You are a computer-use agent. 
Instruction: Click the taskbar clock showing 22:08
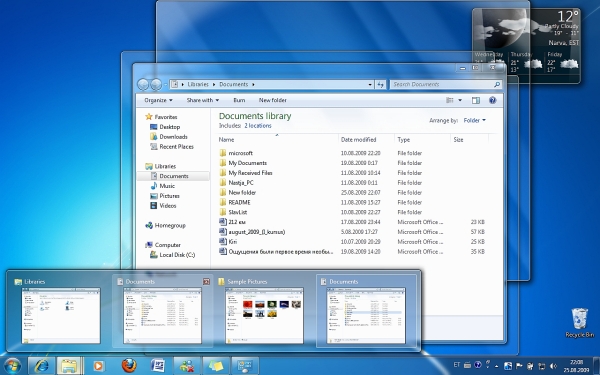pyautogui.click(x=576, y=366)
